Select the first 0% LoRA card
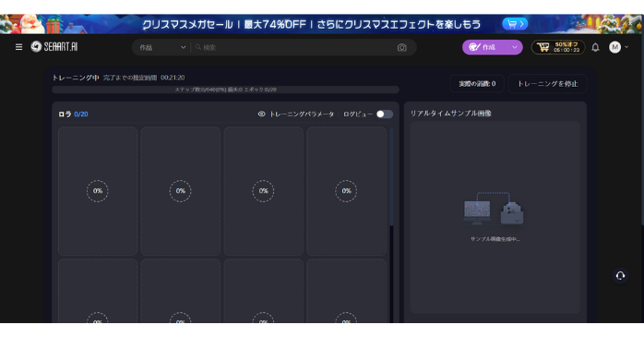This screenshot has height=337, width=644. coord(98,191)
